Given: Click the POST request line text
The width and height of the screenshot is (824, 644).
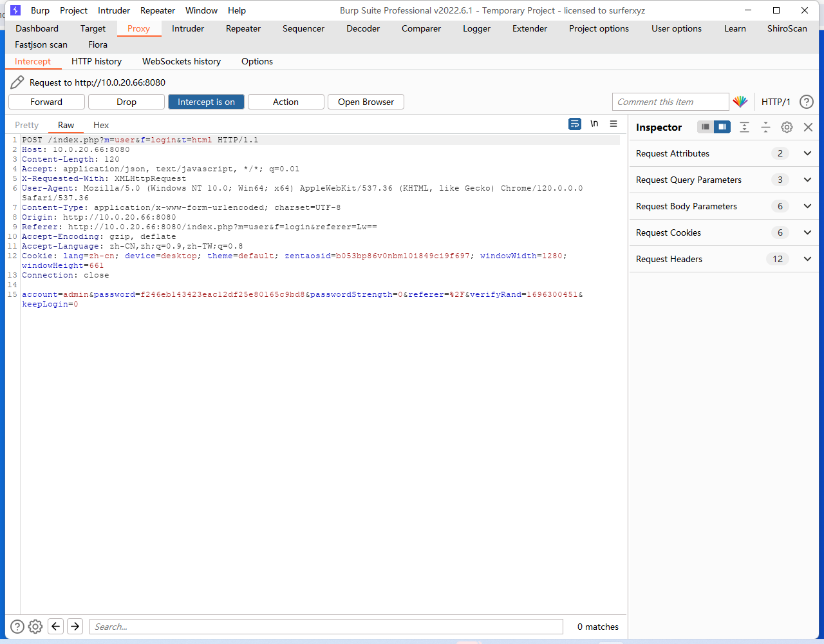Looking at the screenshot, I should [x=140, y=140].
